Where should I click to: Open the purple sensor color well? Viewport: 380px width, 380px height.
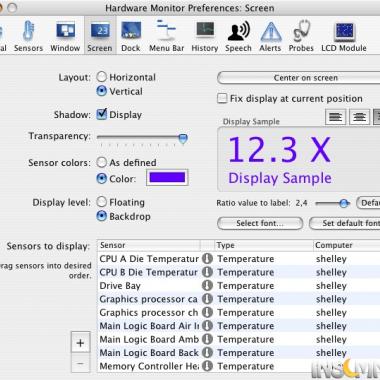tap(167, 178)
